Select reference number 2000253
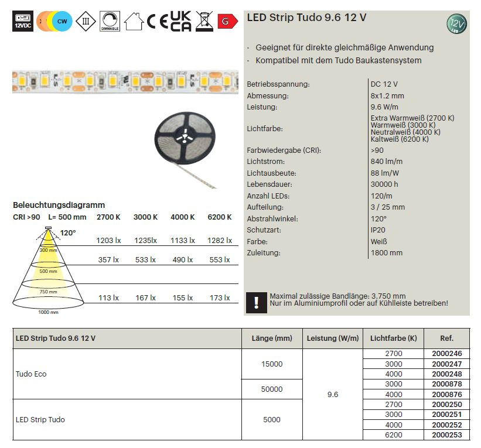This screenshot has height=448, width=481. [x=446, y=435]
